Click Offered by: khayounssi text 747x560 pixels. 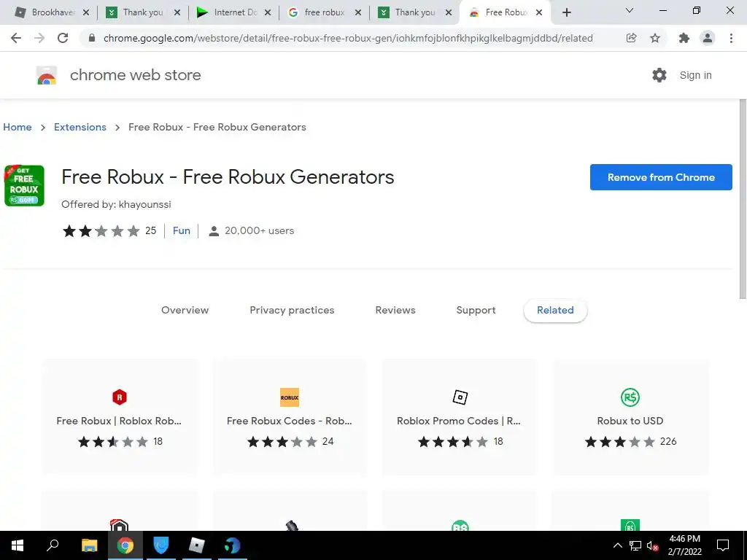[116, 205]
